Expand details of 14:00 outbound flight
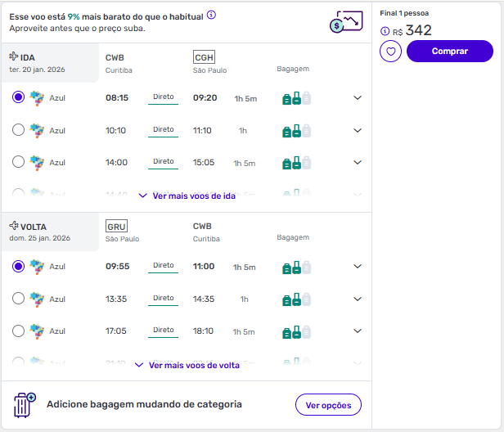Viewport: 504px width, 432px height. pyautogui.click(x=357, y=162)
